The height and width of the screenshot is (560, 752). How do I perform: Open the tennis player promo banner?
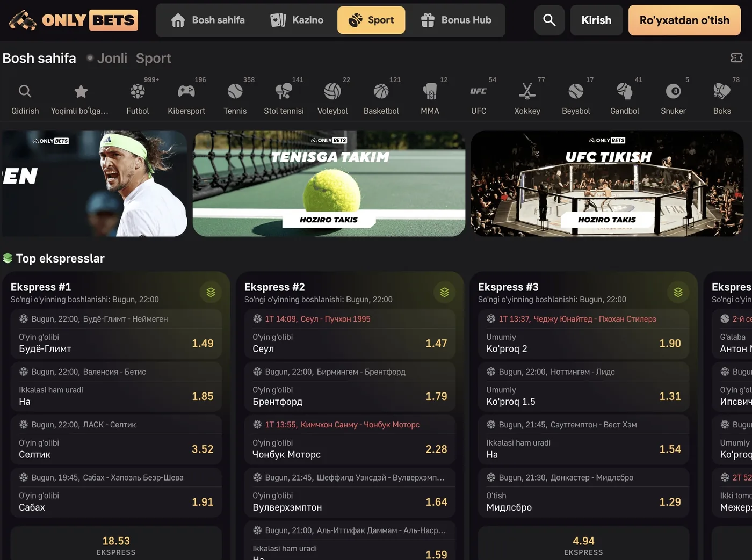93,184
